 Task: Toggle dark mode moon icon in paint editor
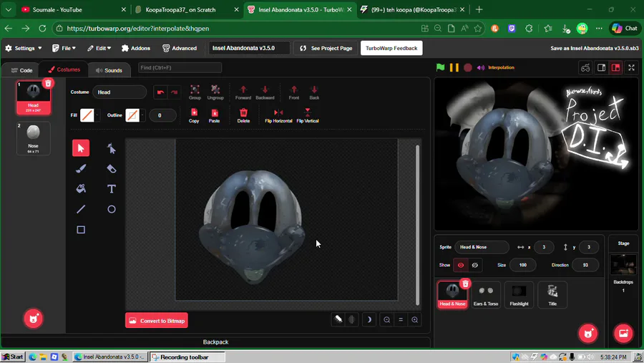(369, 320)
